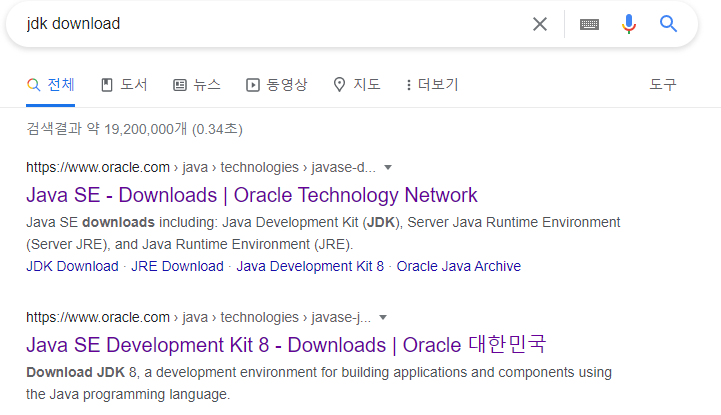The image size is (721, 415).
Task: Switch to the 뉴스 (News) tab
Action: (x=197, y=85)
